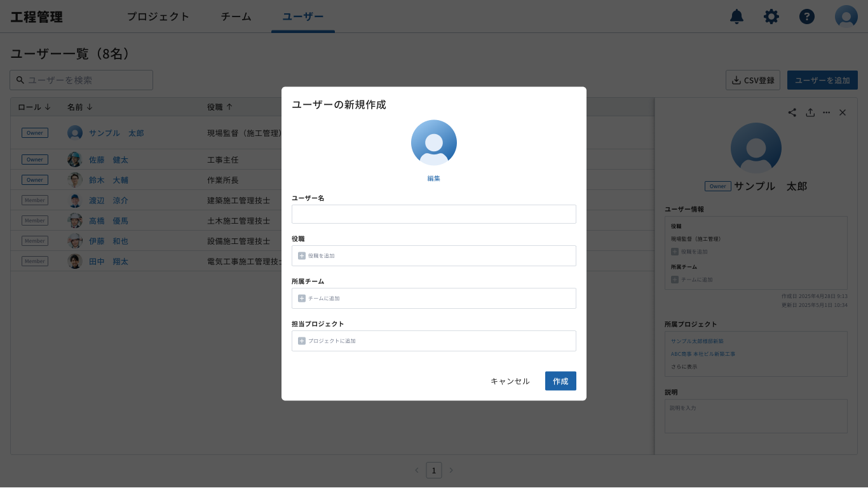Click the help question mark icon

coord(806,17)
